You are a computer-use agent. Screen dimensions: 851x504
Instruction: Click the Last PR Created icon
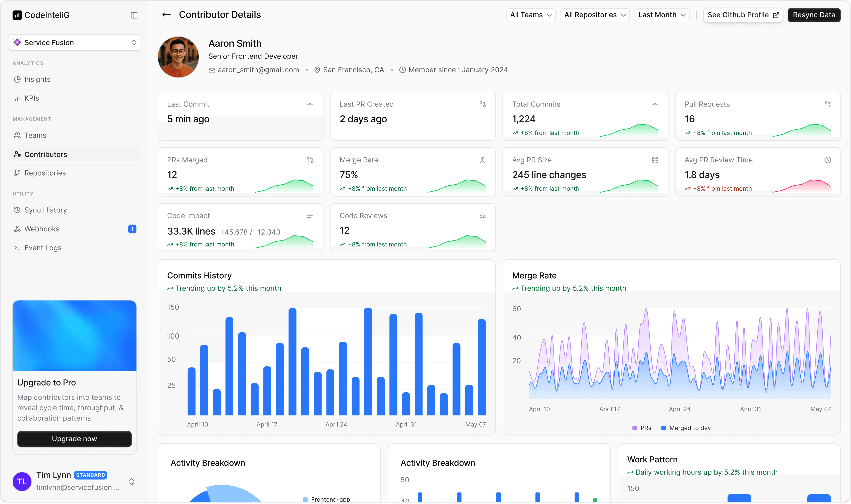[482, 104]
